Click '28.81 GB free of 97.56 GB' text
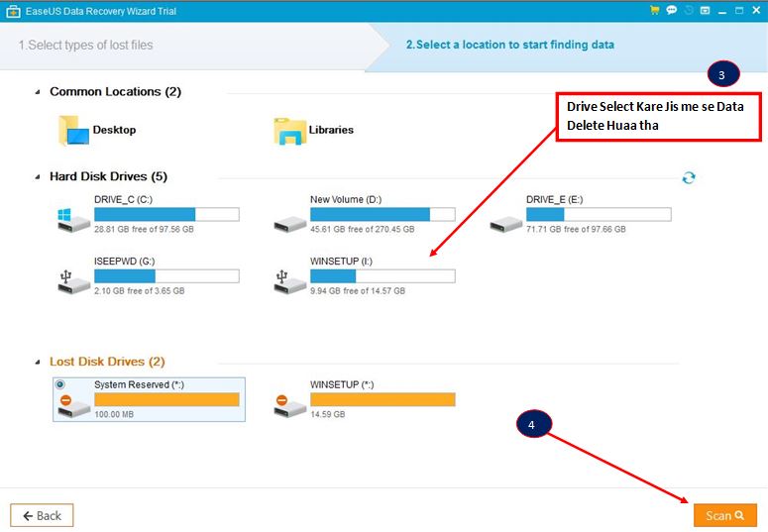The width and height of the screenshot is (768, 532). click(144, 229)
